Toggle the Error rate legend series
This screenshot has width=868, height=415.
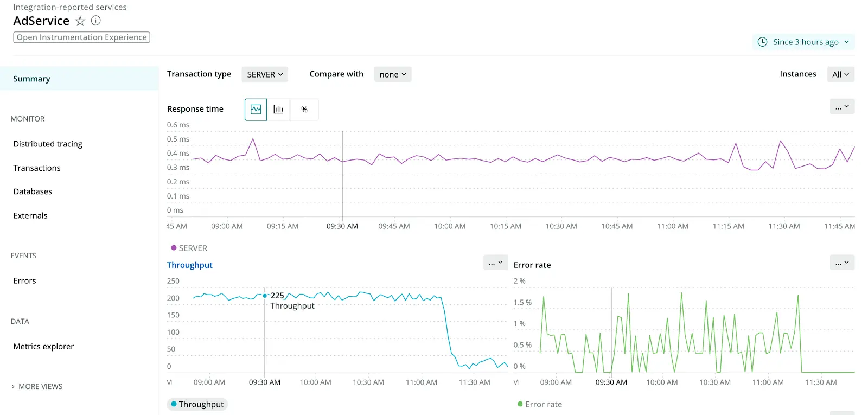point(540,404)
